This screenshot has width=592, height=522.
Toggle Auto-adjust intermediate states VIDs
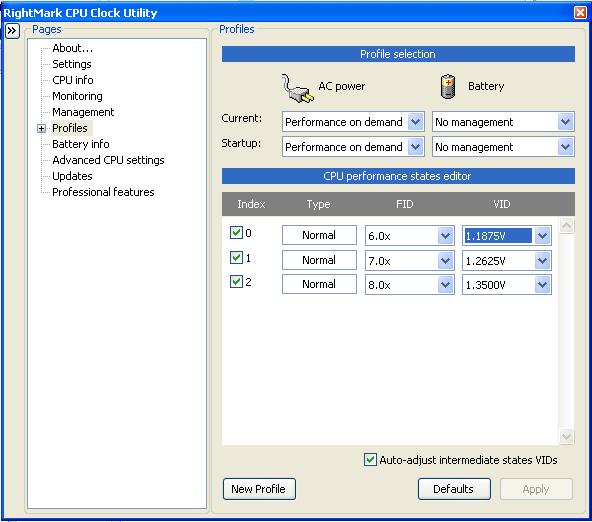coord(370,460)
